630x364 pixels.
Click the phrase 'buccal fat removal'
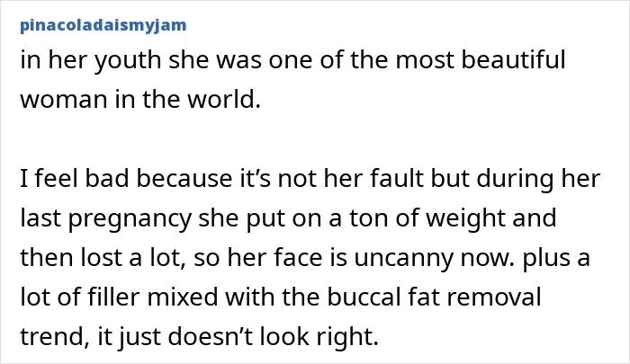click(x=434, y=297)
